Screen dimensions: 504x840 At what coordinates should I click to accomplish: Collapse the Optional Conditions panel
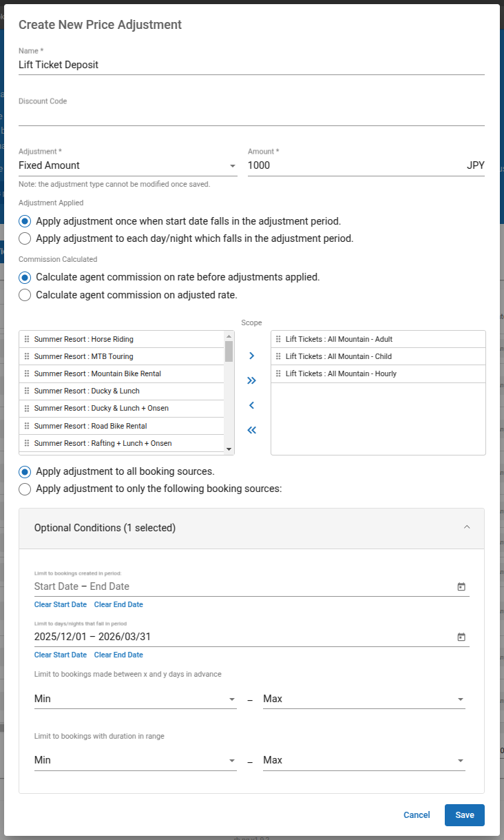[x=466, y=528]
